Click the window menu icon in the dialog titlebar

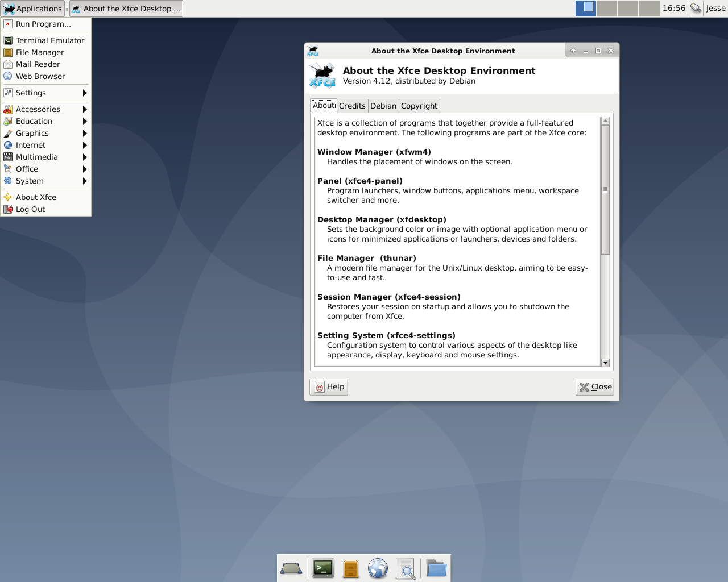[313, 51]
